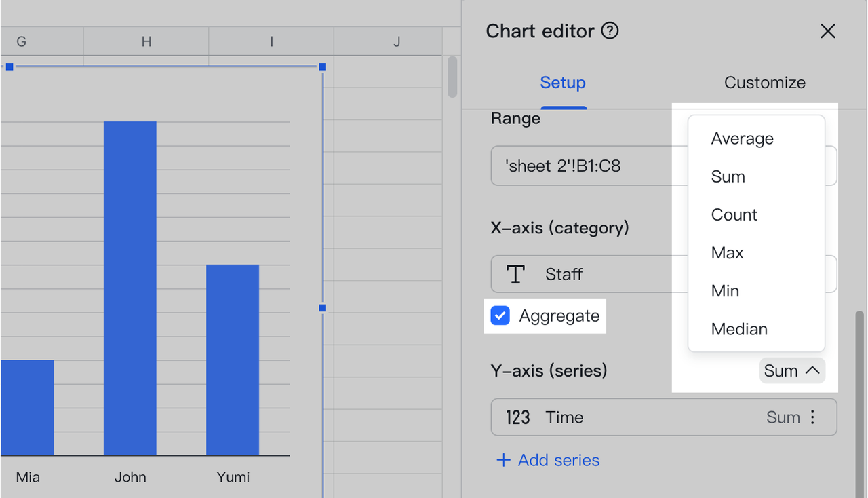Screen dimensions: 868x498
Task: Collapse the Sum aggregation dropdown
Action: tap(792, 370)
